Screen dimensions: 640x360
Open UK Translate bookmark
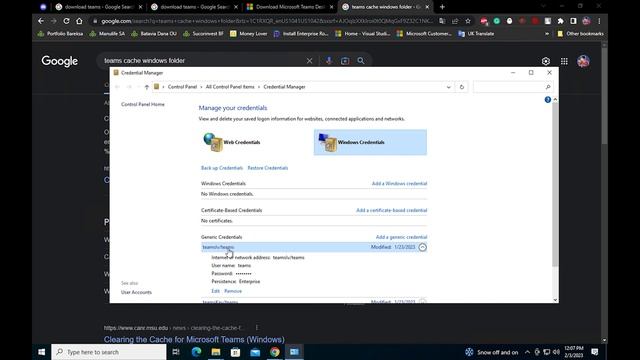pyautogui.click(x=476, y=34)
